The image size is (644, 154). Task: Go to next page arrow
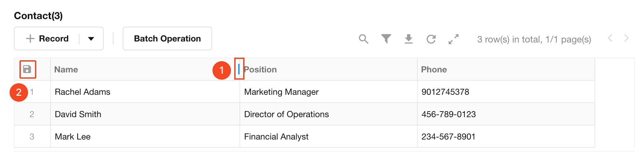(x=626, y=38)
